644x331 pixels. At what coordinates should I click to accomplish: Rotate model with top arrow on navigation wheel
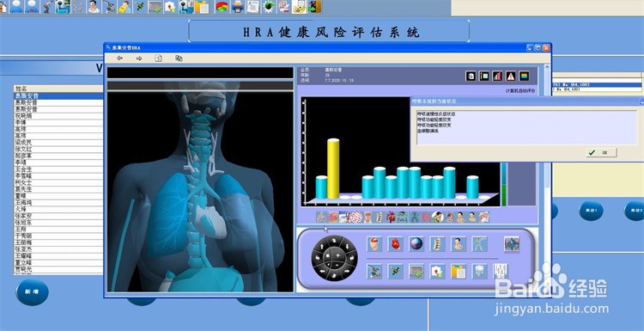pos(334,240)
